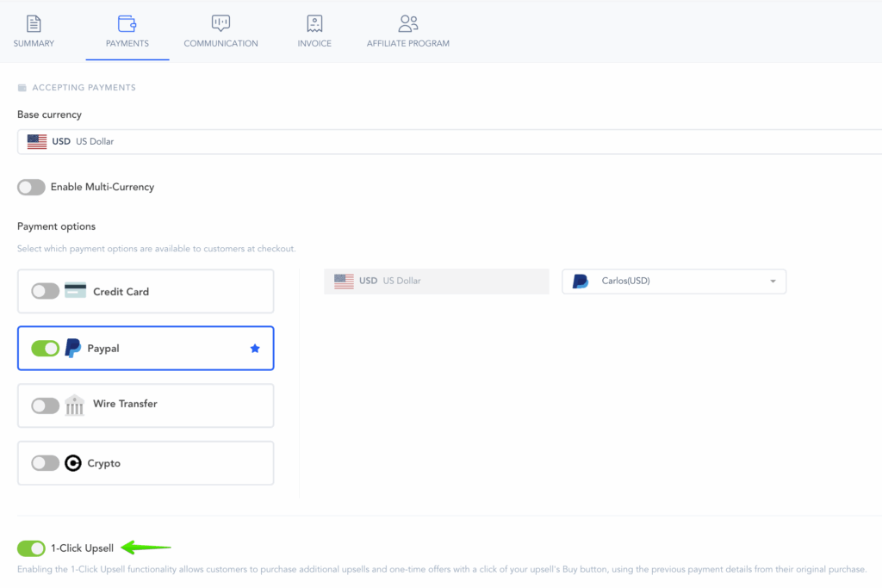
Task: Open the Base currency USD dropdown
Action: tap(448, 141)
